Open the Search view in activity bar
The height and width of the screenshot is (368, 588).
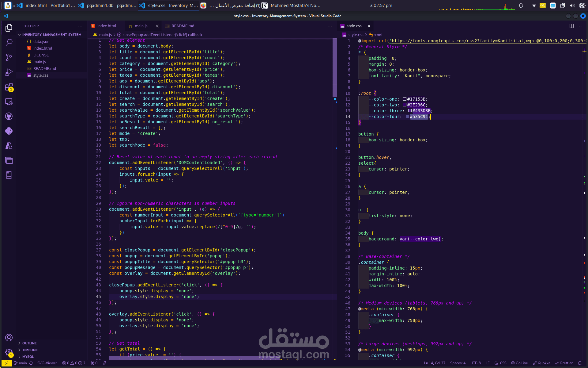click(9, 42)
